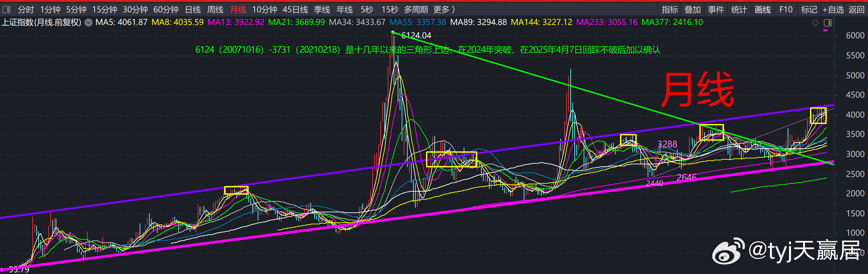
Task: Click the 3288 price annotation
Action: 667,144
